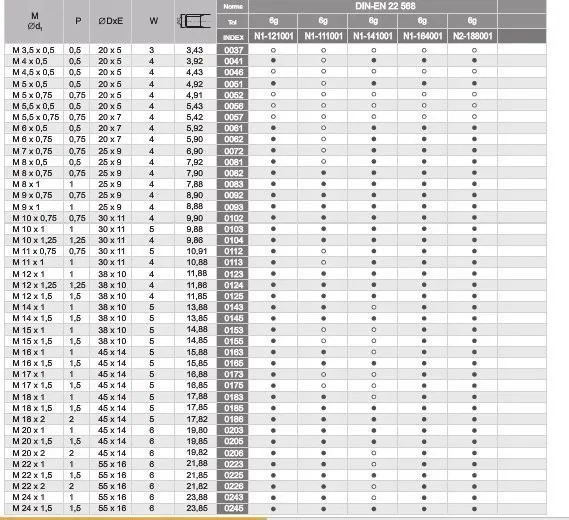This screenshot has height=520, width=569.
Task: Select index cell 0037
Action: click(x=233, y=50)
